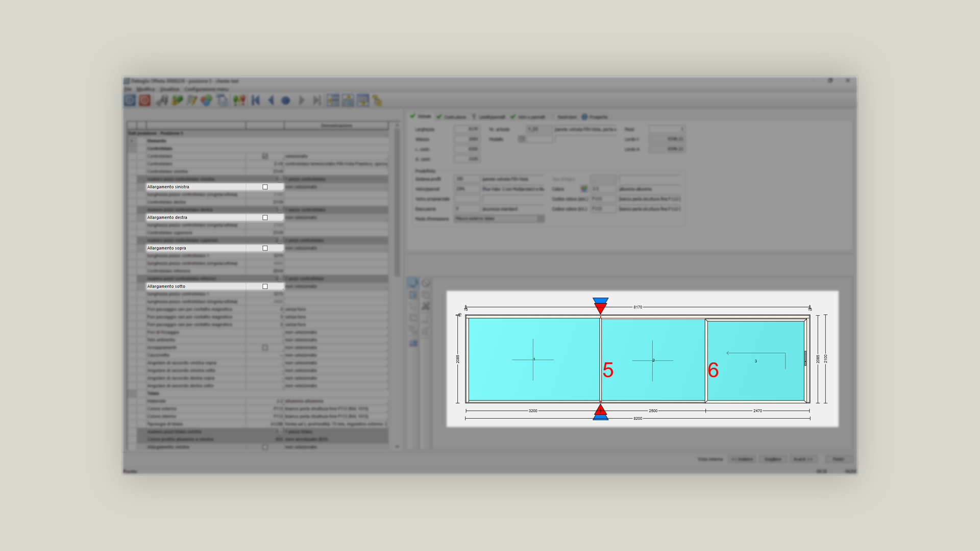The image size is (980, 551).
Task: Click the blue circle toolbar icon
Action: (x=286, y=101)
